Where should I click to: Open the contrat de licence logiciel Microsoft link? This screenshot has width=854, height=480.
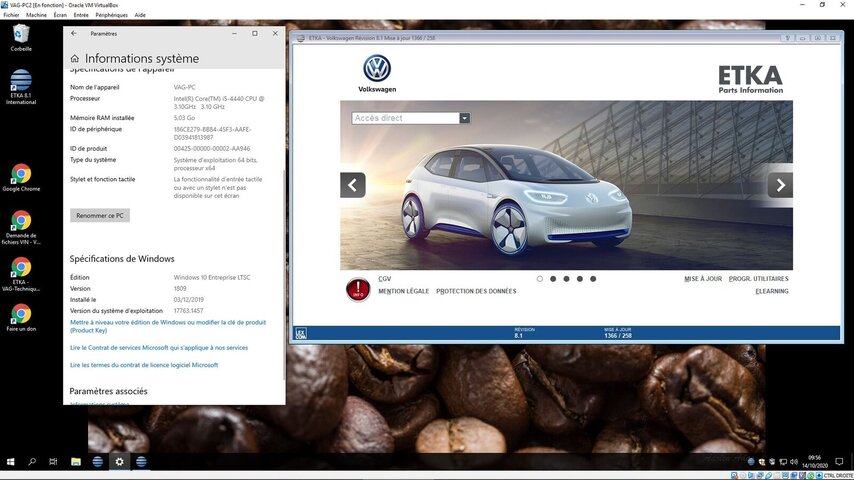tap(144, 364)
